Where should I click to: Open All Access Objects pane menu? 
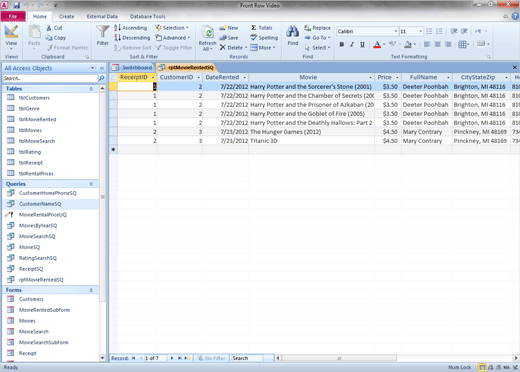point(92,68)
